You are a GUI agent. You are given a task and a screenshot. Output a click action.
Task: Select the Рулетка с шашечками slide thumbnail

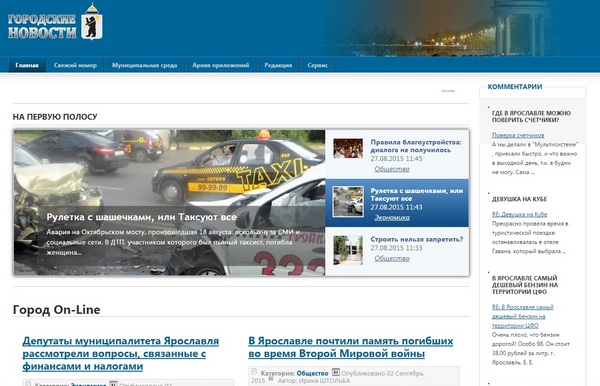[x=348, y=202]
